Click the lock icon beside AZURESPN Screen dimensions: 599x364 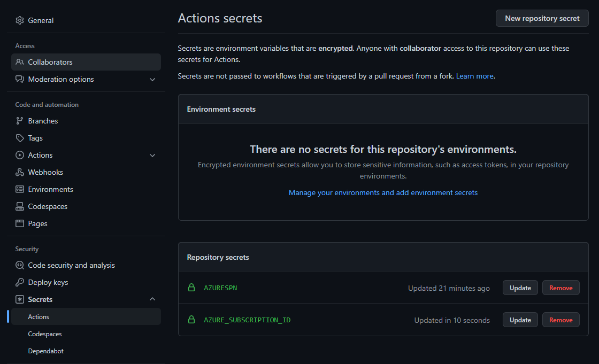coord(191,288)
